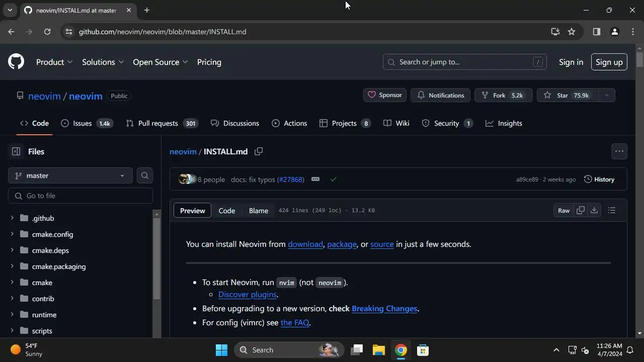Follow the Breaking Changes link
This screenshot has height=362, width=644.
click(384, 308)
